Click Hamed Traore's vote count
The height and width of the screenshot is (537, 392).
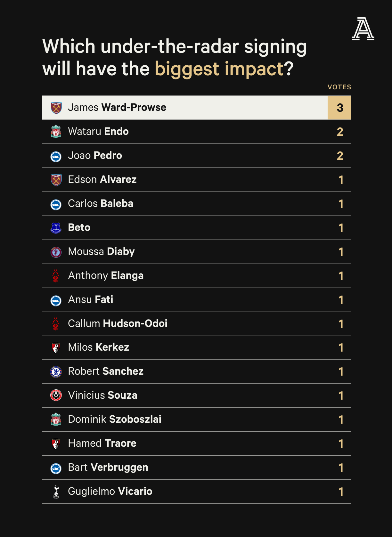pos(341,443)
